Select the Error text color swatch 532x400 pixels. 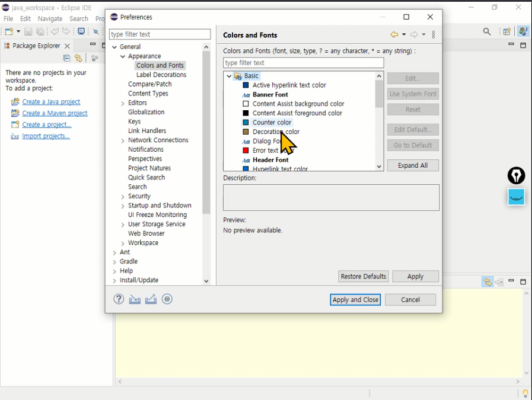[x=246, y=151]
